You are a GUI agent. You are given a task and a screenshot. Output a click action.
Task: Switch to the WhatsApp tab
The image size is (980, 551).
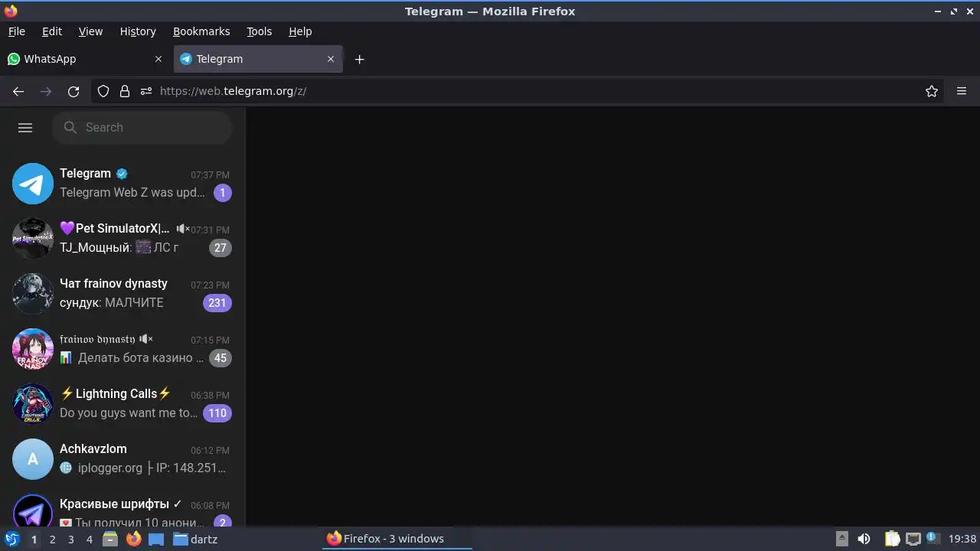85,59
